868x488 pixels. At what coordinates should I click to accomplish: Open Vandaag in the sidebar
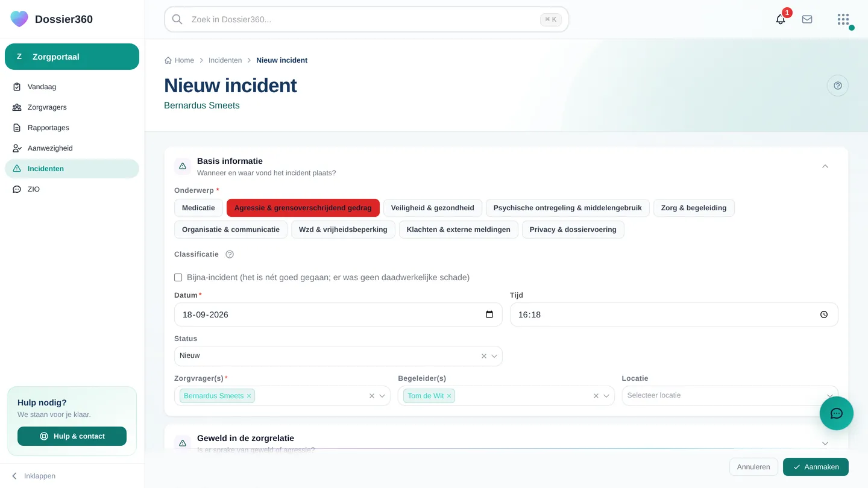coord(72,87)
